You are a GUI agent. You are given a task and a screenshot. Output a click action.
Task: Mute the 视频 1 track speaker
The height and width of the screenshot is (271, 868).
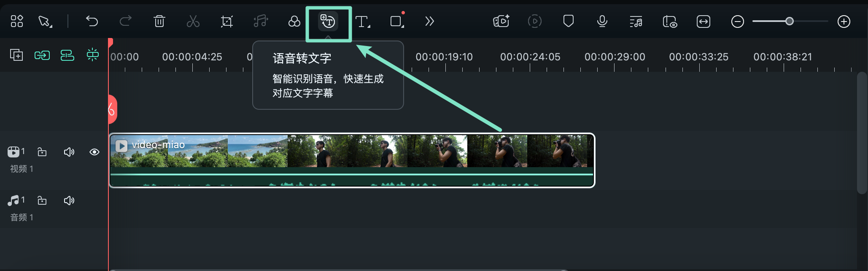tap(69, 152)
